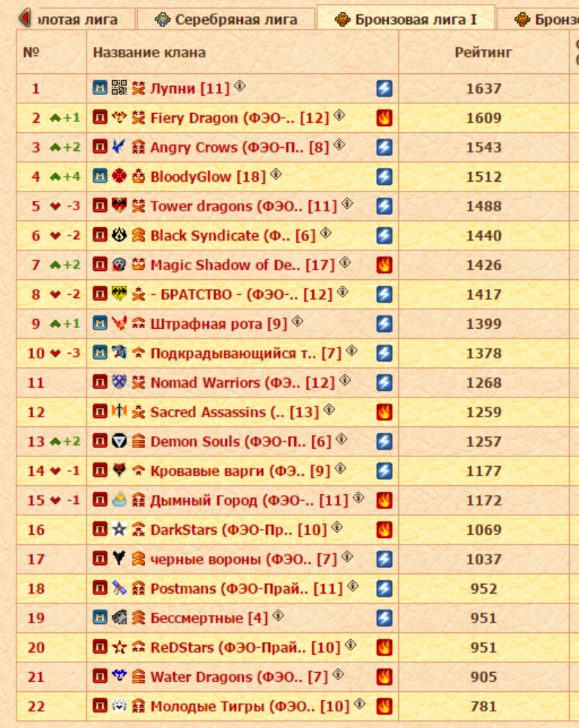This screenshot has height=728, width=579.
Task: Select the Бронзовая лига I tab
Action: (406, 19)
